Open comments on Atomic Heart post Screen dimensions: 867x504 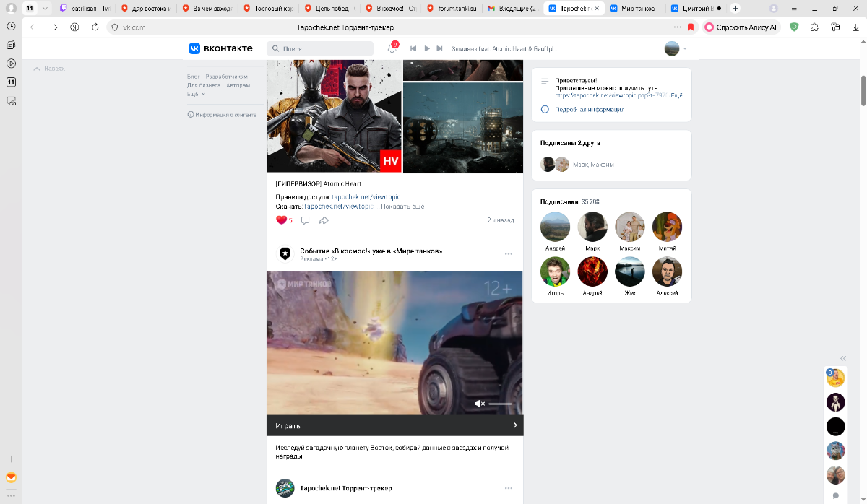pyautogui.click(x=305, y=220)
